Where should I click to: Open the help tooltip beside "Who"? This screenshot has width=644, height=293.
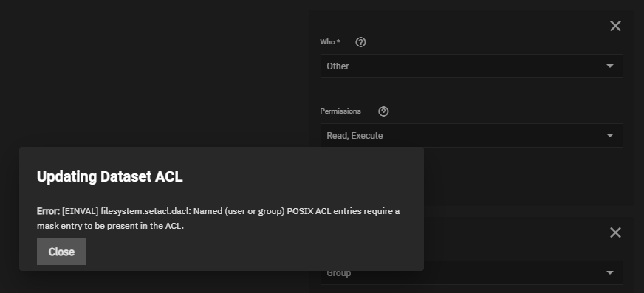coord(360,42)
